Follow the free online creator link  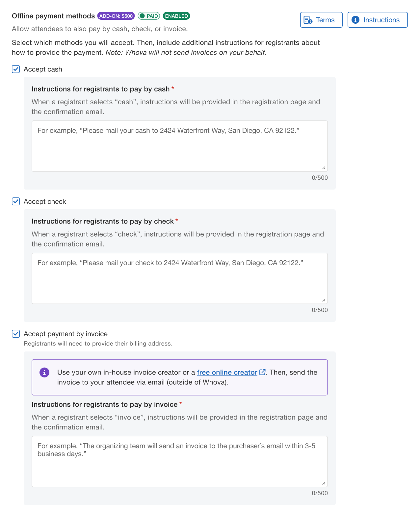pyautogui.click(x=227, y=372)
